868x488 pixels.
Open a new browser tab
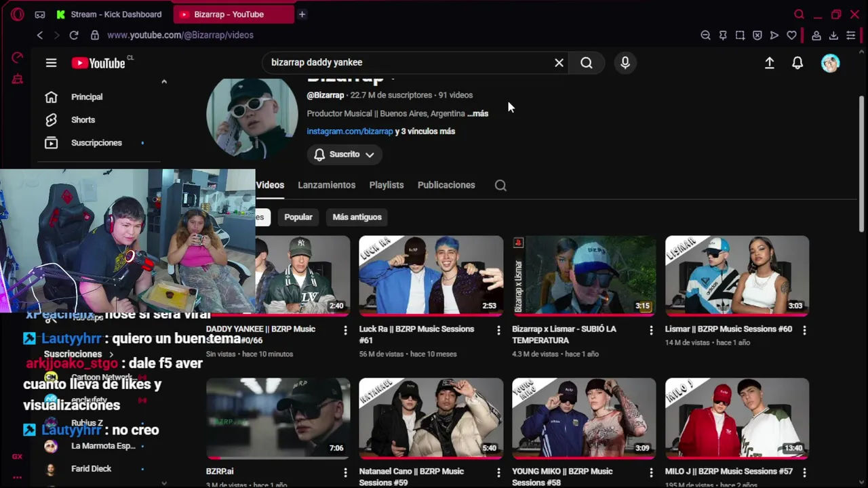click(302, 14)
